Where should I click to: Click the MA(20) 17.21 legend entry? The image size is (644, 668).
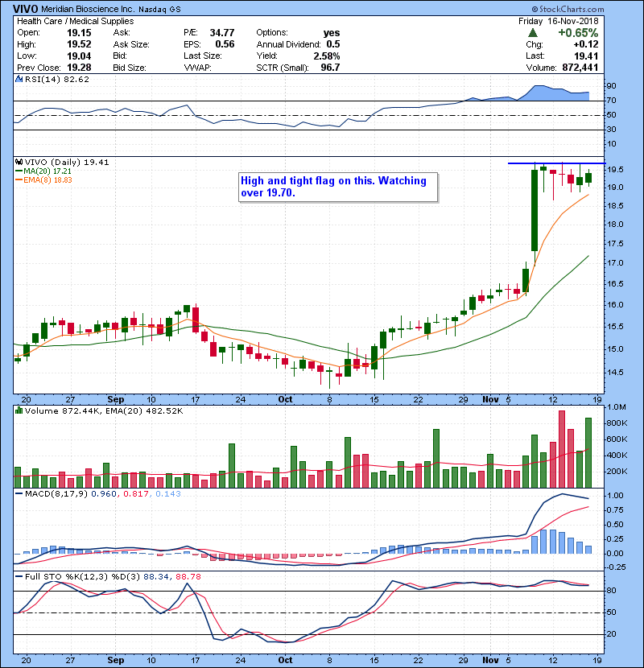point(47,171)
